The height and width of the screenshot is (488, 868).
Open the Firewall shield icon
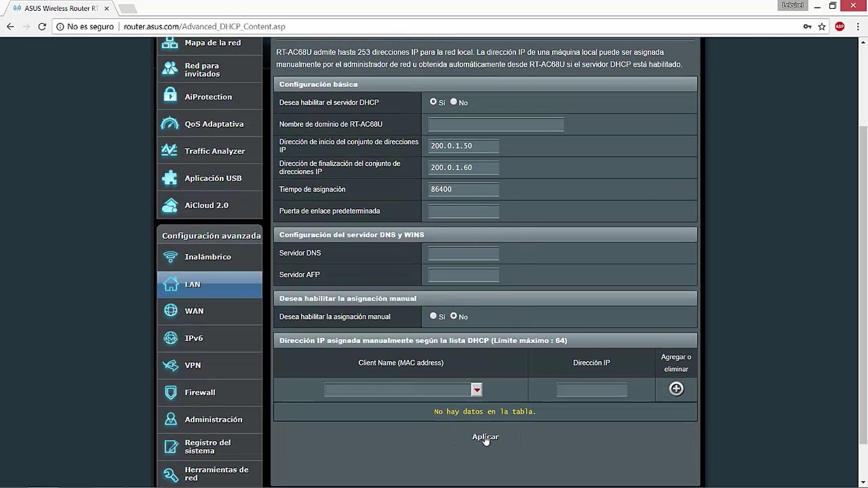(170, 392)
